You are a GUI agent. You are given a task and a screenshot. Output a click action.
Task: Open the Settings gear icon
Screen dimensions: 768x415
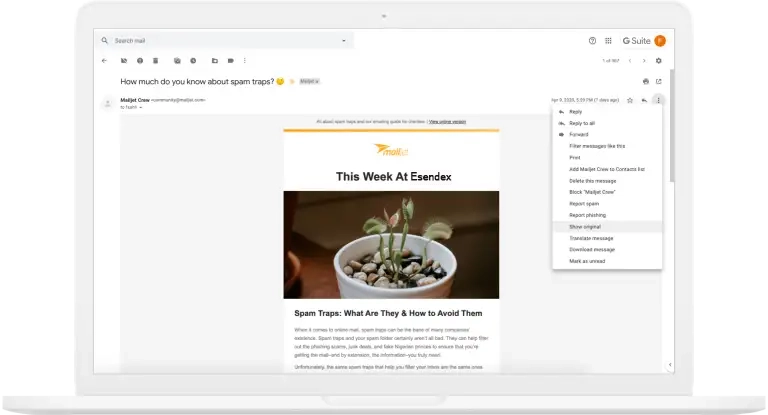pos(658,61)
